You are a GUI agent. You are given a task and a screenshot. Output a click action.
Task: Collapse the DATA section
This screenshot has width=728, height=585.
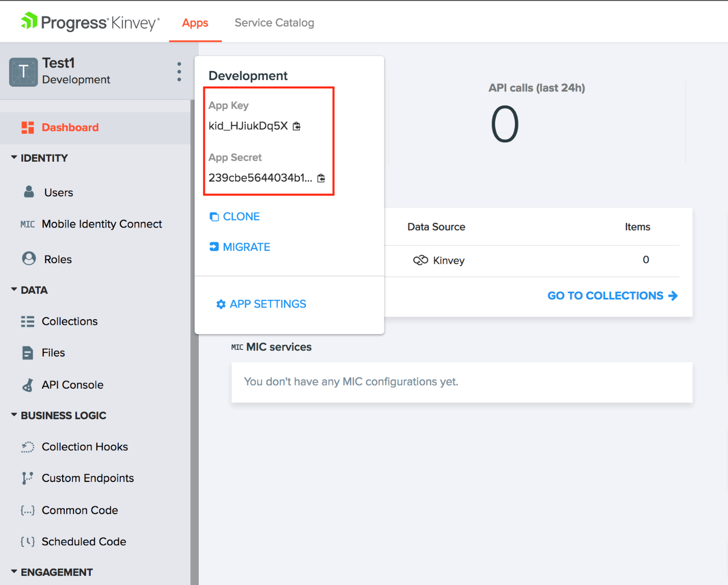tap(14, 290)
